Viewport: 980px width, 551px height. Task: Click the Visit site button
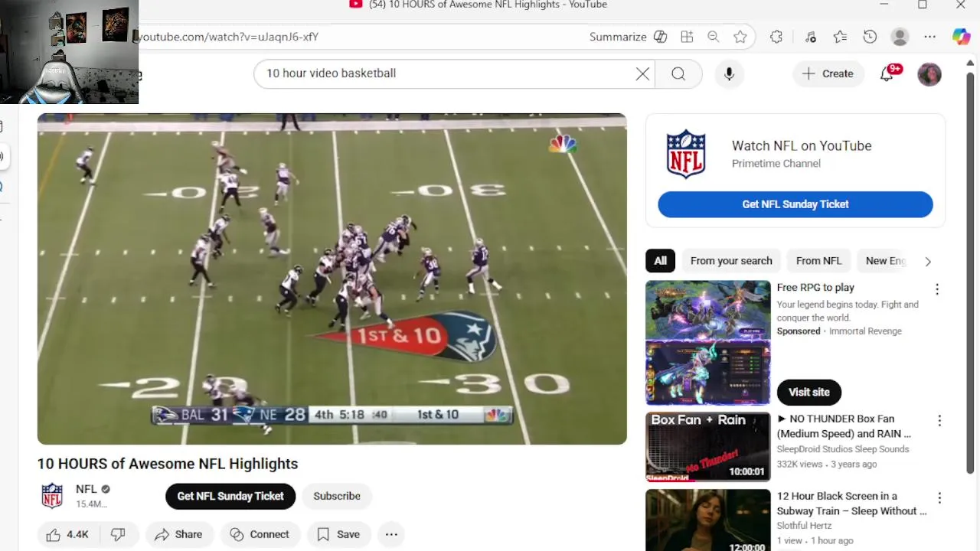(809, 392)
